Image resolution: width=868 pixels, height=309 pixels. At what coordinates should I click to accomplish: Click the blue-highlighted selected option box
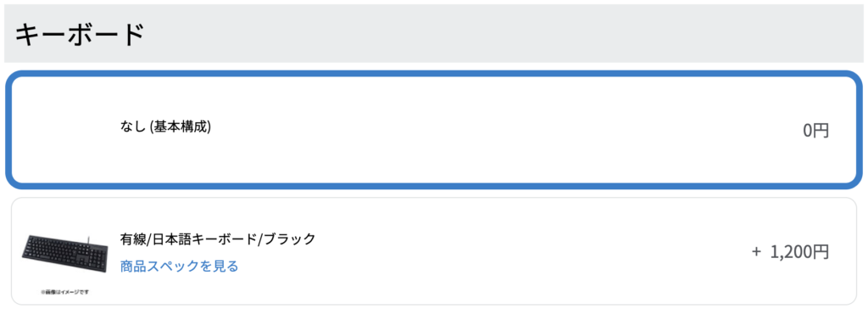(434, 130)
